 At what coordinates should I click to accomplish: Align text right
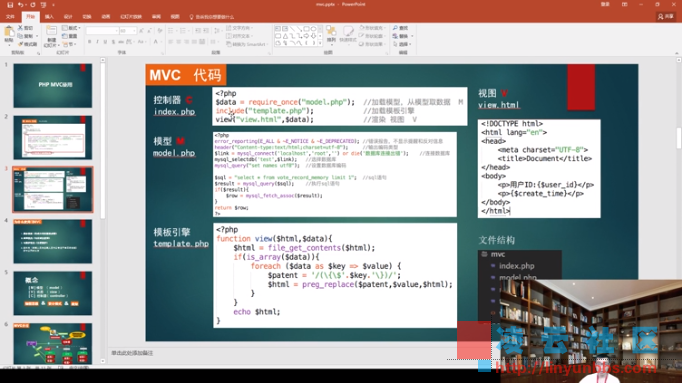[186, 42]
